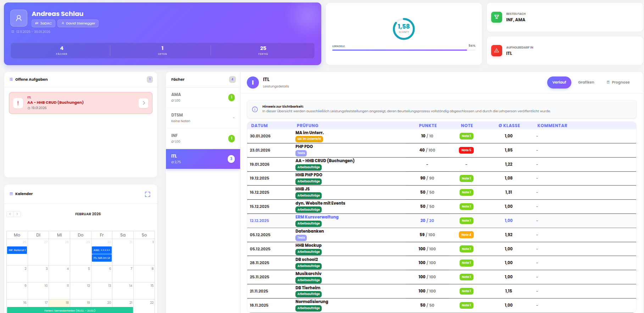644x313 pixels.
Task: Open the AWL calendar event
Action: coord(102,250)
